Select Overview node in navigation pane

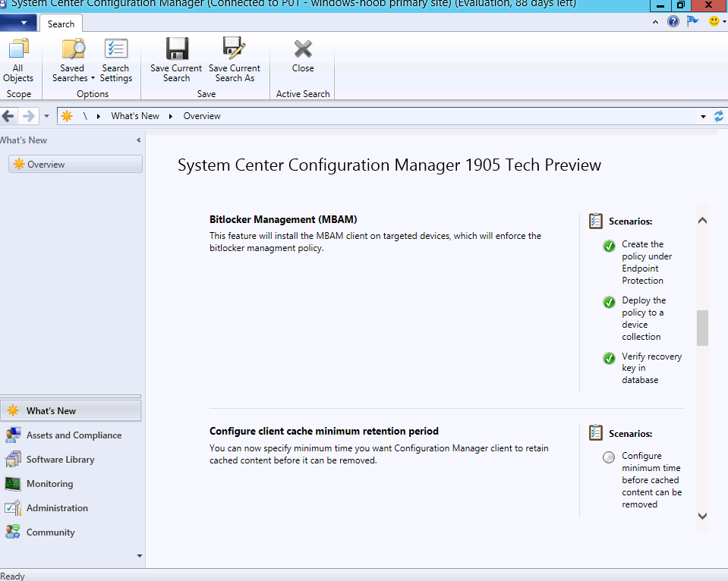point(75,165)
